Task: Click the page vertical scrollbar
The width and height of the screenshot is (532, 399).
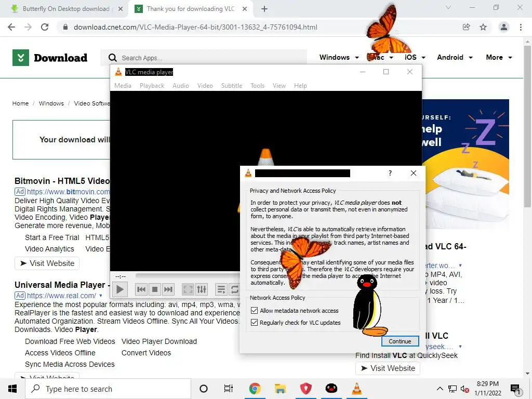Action: point(527,126)
